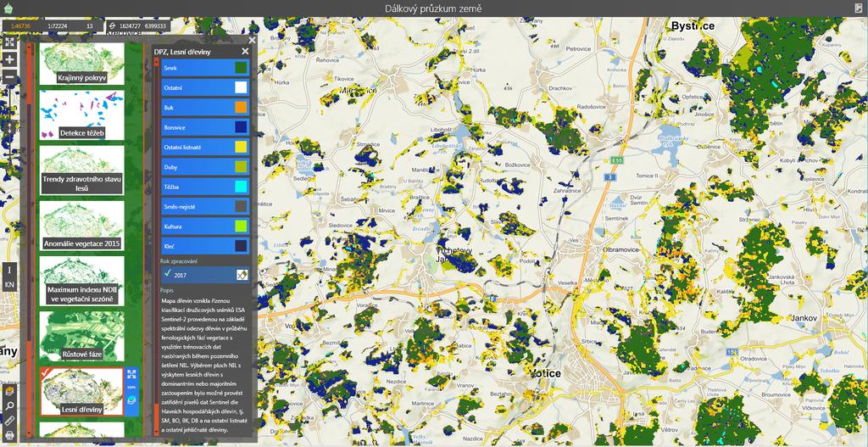Click the eraser icon next to 2017

(242, 274)
